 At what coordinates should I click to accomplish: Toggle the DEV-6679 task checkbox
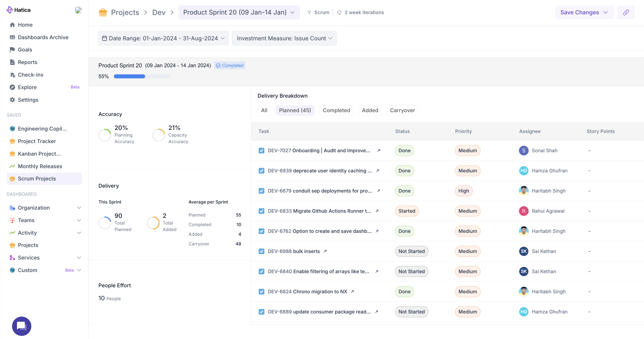click(261, 191)
